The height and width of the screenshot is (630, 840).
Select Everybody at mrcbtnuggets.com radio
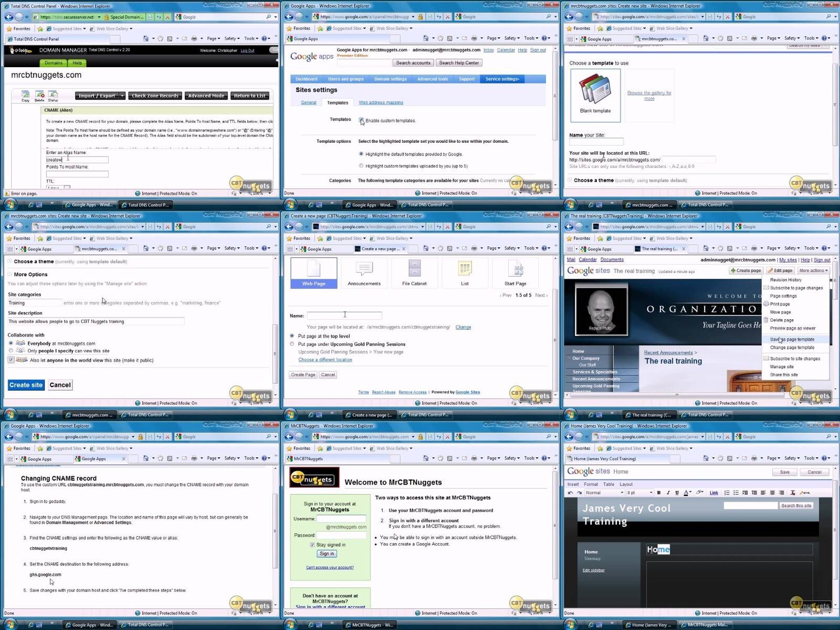10,343
